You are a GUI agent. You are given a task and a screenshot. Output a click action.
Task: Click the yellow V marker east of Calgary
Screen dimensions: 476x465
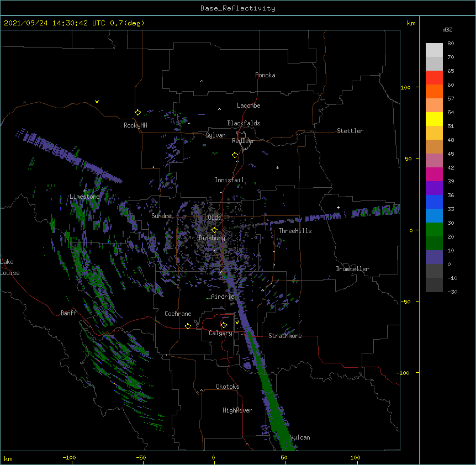point(237,323)
